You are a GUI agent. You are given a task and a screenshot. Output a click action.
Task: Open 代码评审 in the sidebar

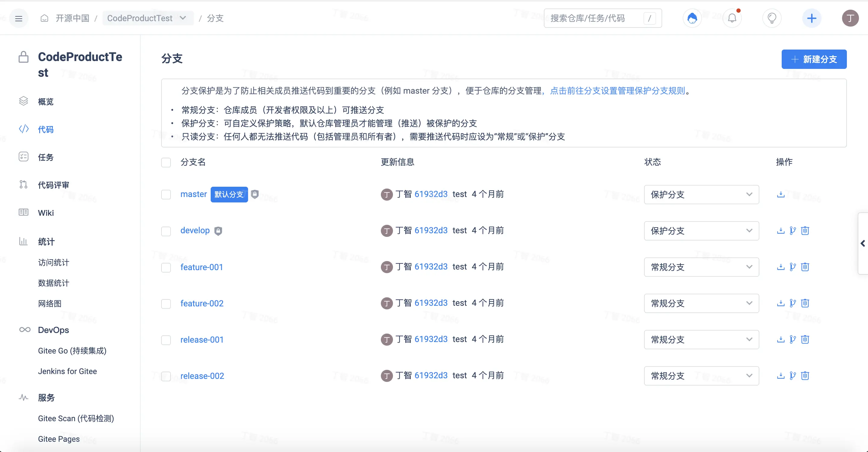coord(54,185)
